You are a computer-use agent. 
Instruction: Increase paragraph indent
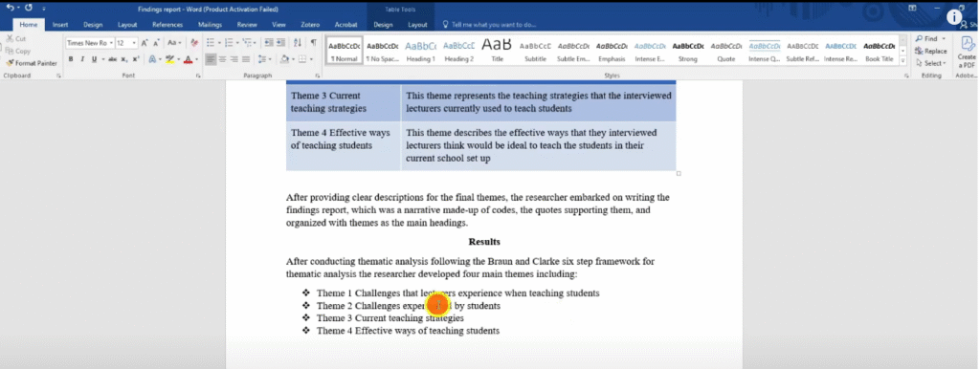(280, 43)
